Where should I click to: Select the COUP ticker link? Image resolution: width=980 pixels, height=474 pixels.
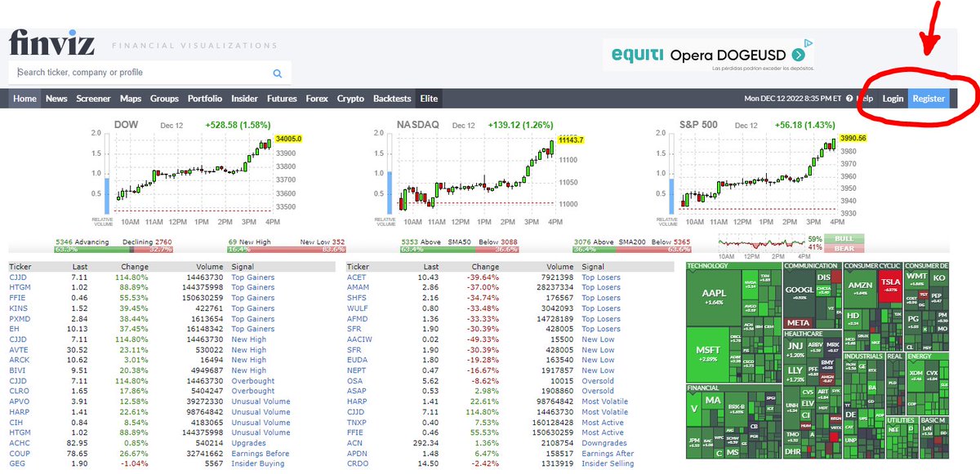click(x=19, y=454)
